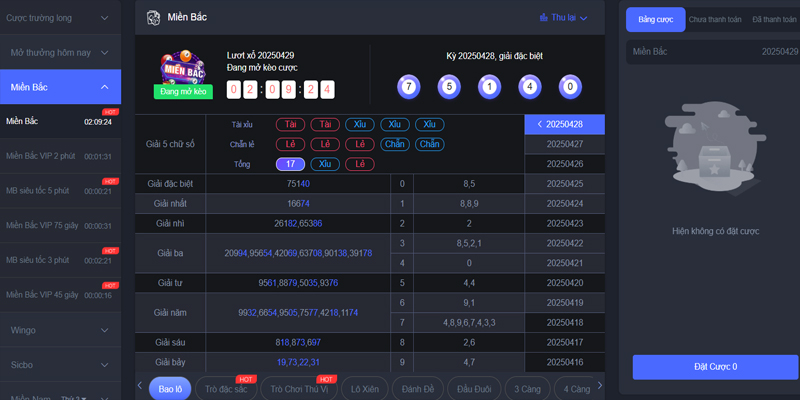Click the Miền Bắc lottery logo image

tap(183, 67)
